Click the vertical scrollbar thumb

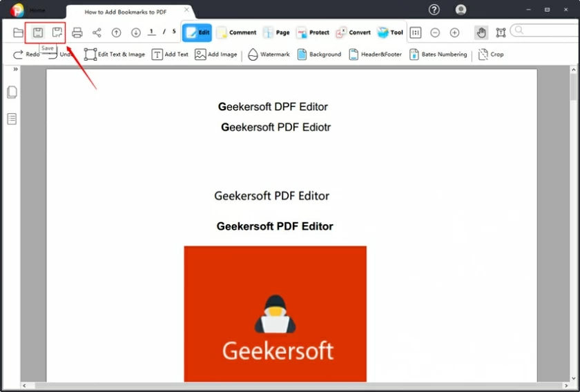click(574, 86)
